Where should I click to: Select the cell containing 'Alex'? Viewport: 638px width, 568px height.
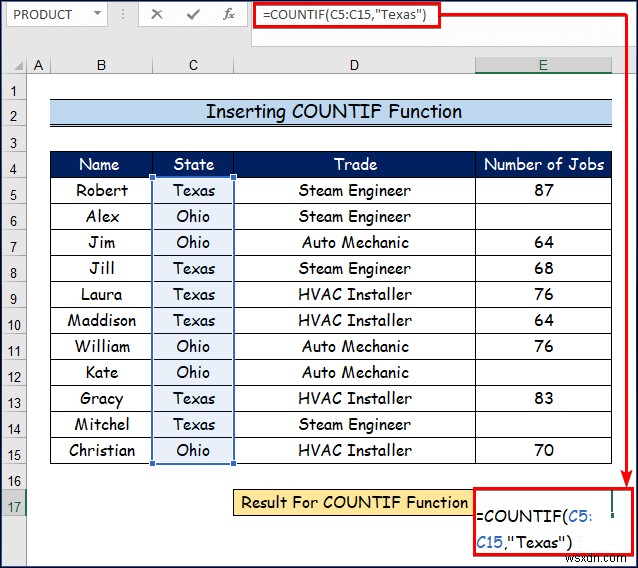tap(101, 216)
